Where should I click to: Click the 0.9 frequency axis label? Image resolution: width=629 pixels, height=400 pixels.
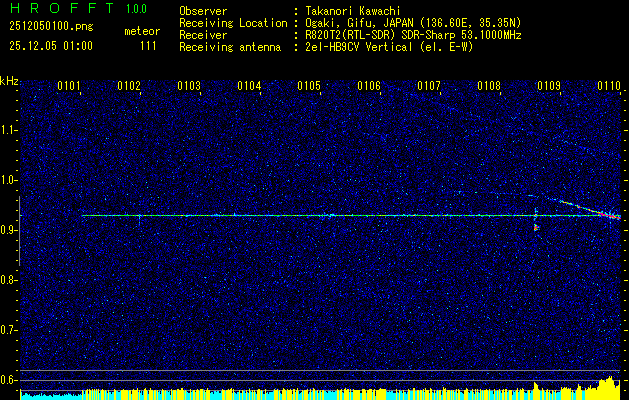tap(9, 230)
